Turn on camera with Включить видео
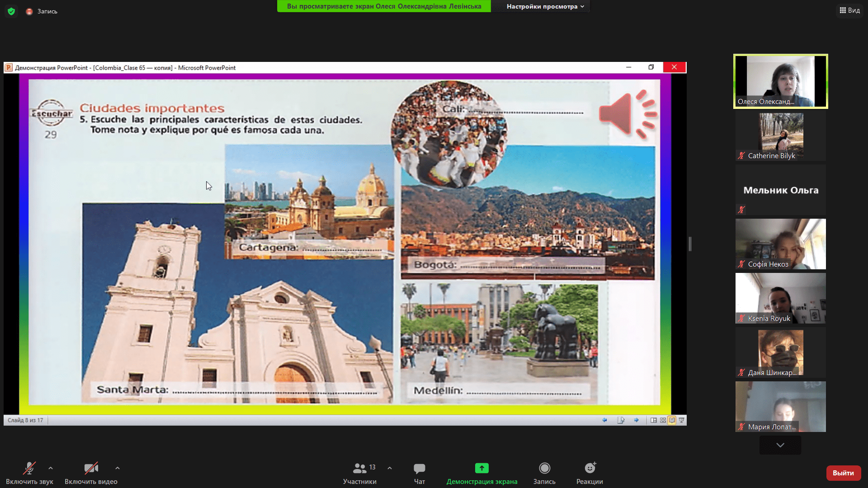Viewport: 868px width, 488px height. tap(91, 473)
